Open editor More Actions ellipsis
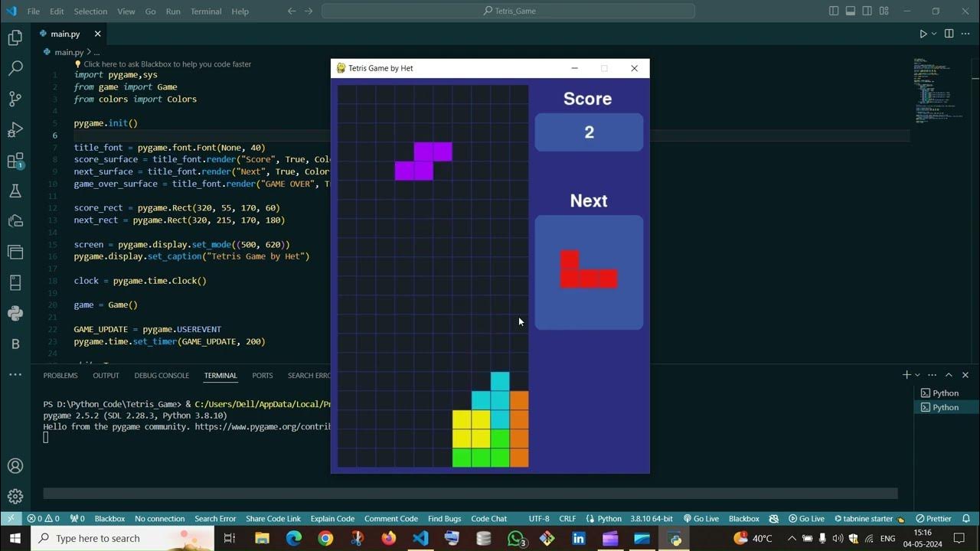Image resolution: width=980 pixels, height=551 pixels. pyautogui.click(x=965, y=34)
